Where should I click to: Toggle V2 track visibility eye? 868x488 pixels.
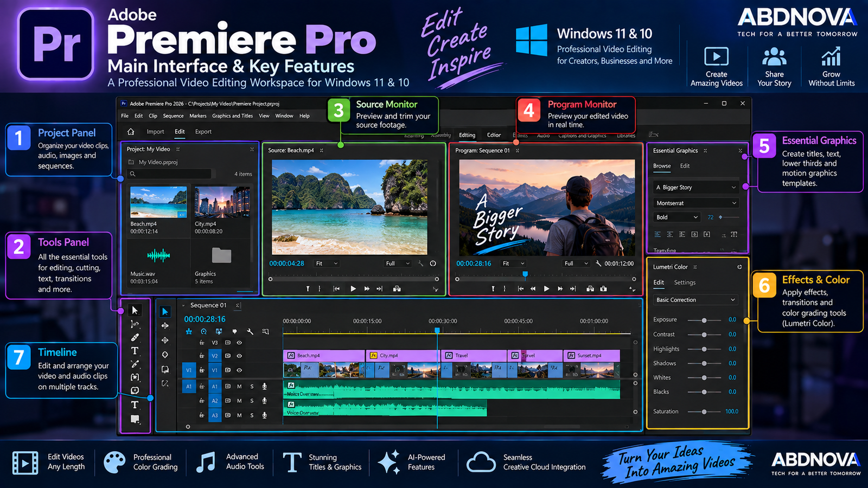239,356
